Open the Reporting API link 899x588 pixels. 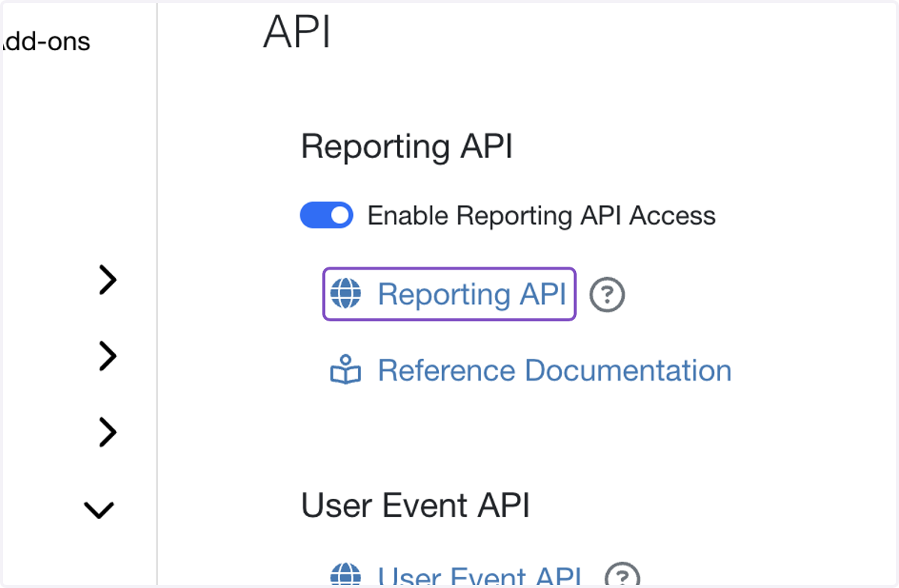coord(472,294)
